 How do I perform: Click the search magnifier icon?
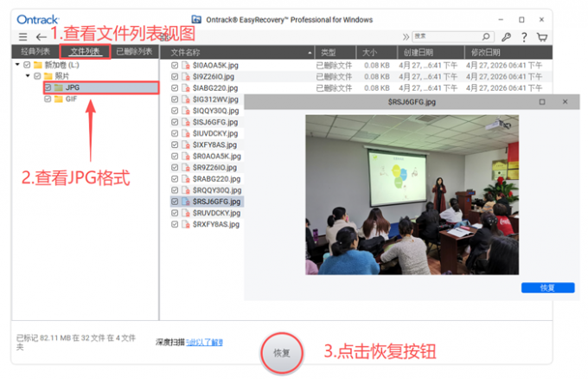click(486, 36)
